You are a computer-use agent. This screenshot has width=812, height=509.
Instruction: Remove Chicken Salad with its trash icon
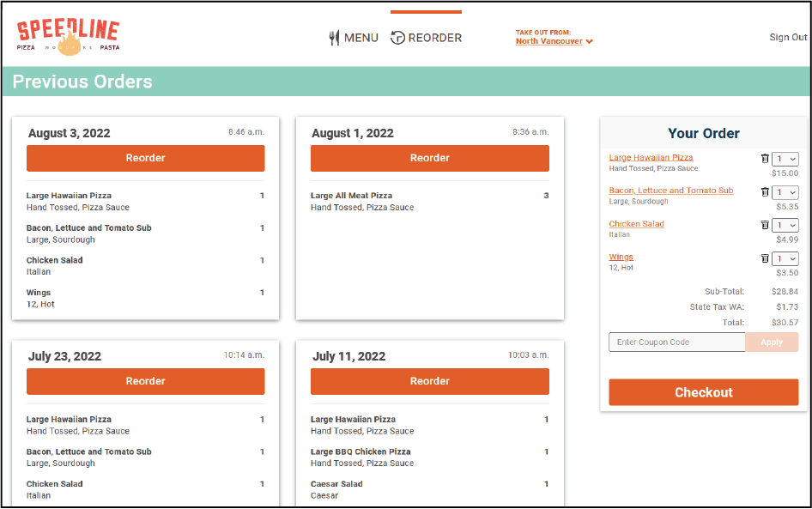coord(765,225)
